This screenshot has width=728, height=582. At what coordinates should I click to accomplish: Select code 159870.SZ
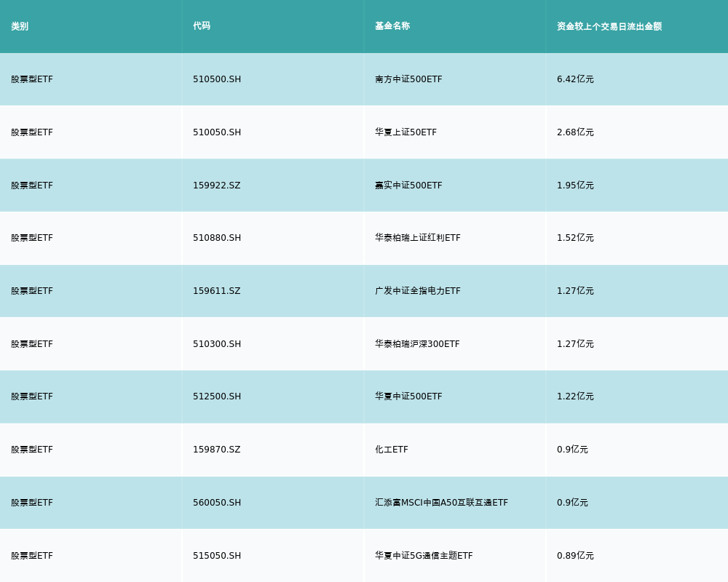pos(217,450)
